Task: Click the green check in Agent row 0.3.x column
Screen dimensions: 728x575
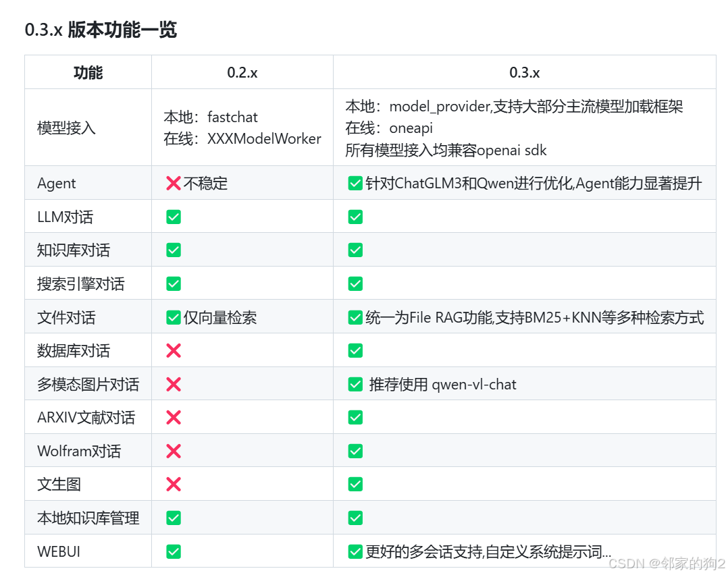Action: tap(355, 184)
